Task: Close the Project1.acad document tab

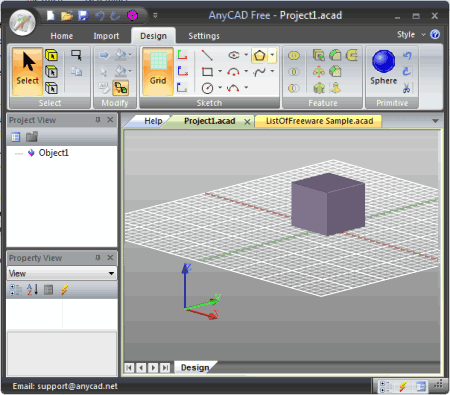Action: click(x=247, y=122)
